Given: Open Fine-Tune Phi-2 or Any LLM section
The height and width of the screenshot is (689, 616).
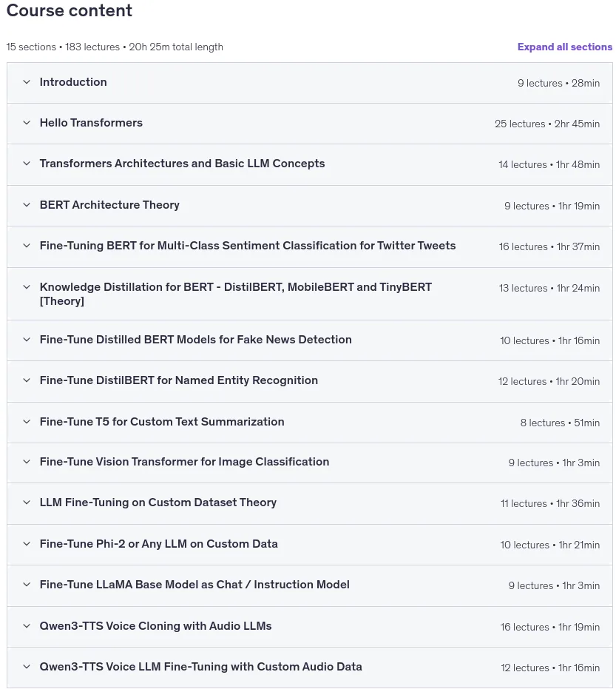Looking at the screenshot, I should [158, 544].
